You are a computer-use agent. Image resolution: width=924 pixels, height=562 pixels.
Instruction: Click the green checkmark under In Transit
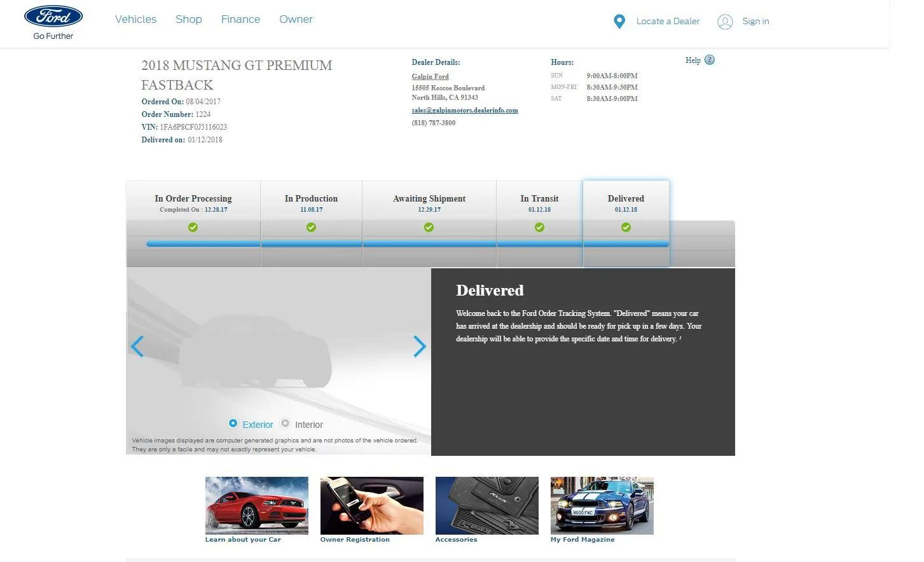coord(539,227)
